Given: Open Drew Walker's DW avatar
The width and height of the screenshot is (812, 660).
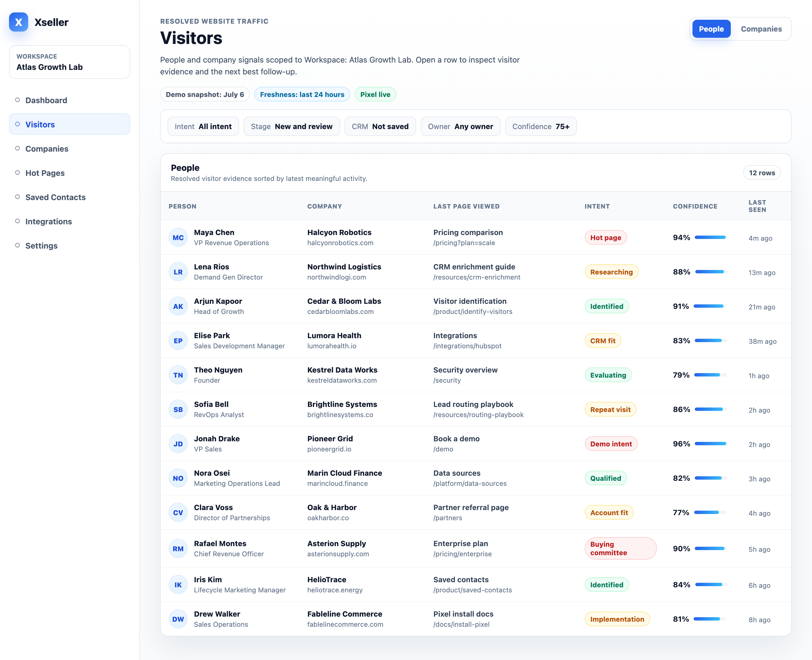Looking at the screenshot, I should 178,619.
